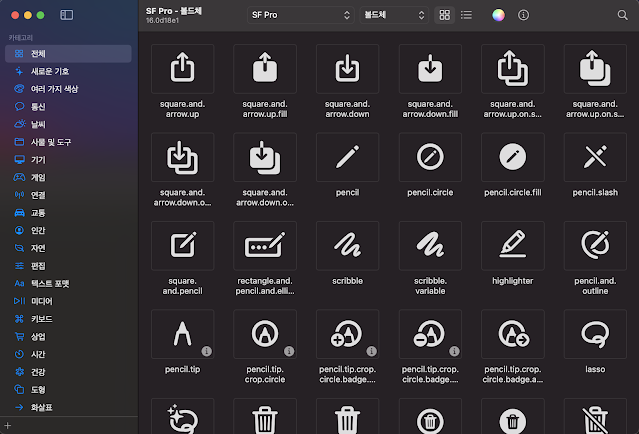
Task: Open the 자연 category
Action: (x=68, y=248)
